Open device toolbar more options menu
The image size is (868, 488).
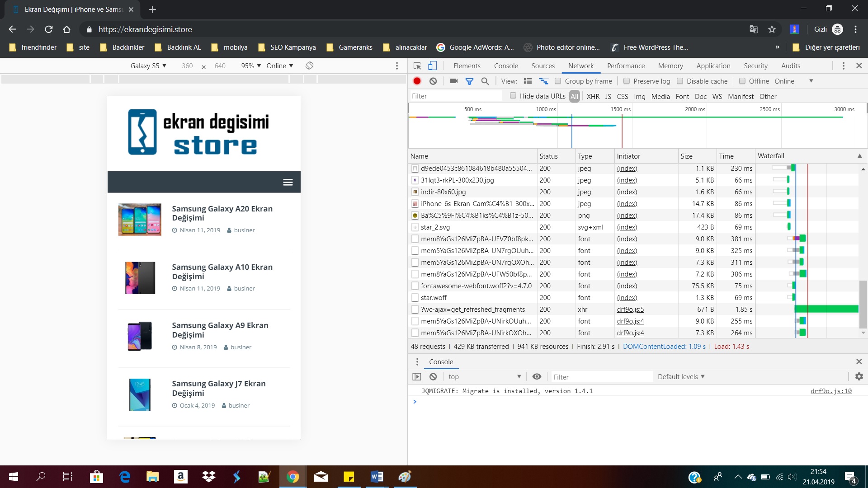pyautogui.click(x=397, y=66)
